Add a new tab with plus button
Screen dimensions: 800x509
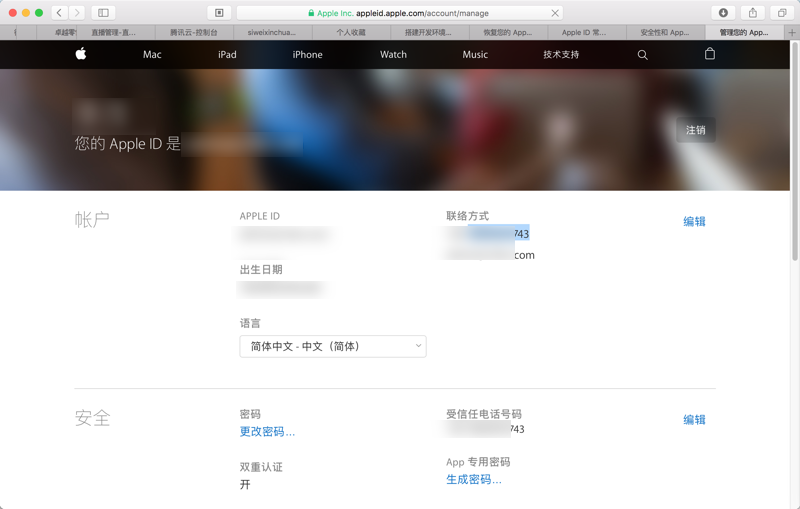click(792, 33)
